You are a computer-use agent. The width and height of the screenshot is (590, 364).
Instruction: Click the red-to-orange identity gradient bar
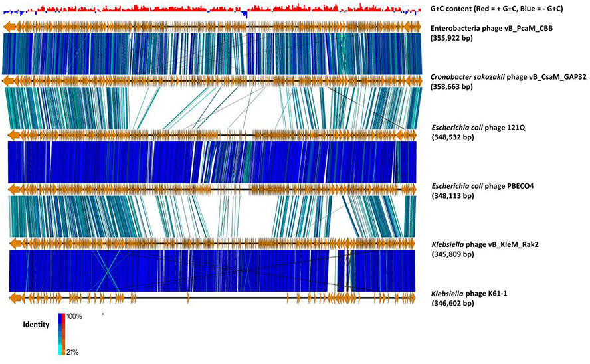click(x=64, y=334)
